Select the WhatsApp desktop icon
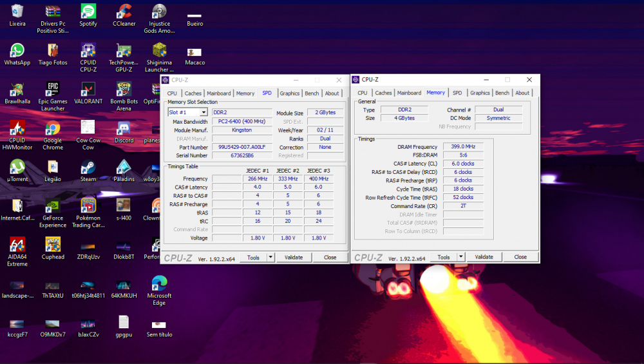Image resolution: width=644 pixels, height=364 pixels. tap(17, 51)
